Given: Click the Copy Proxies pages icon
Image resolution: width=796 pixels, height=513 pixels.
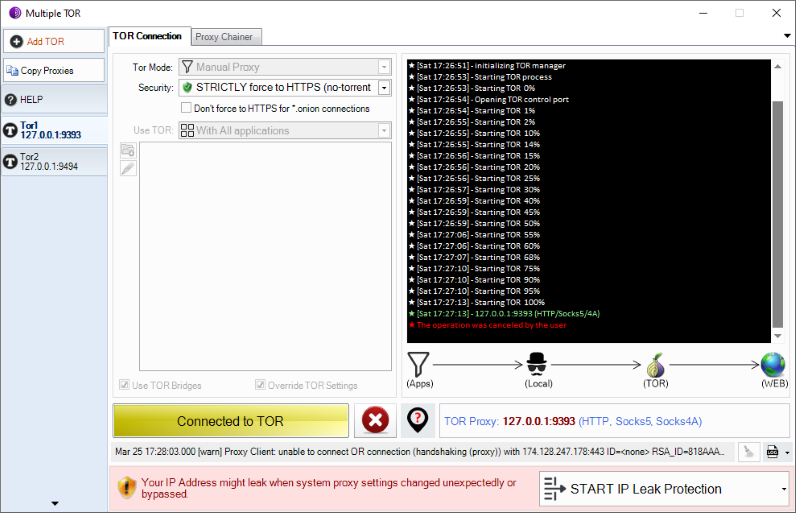Looking at the screenshot, I should 12,71.
